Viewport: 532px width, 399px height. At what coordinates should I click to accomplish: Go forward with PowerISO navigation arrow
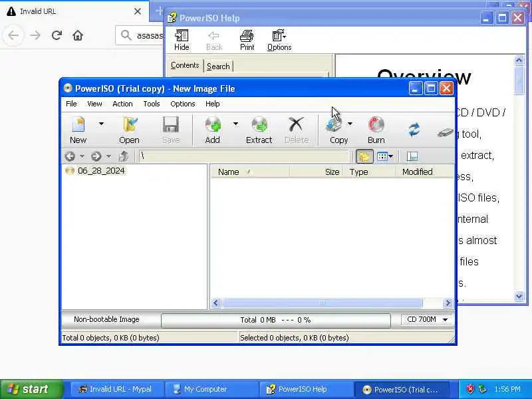point(96,156)
